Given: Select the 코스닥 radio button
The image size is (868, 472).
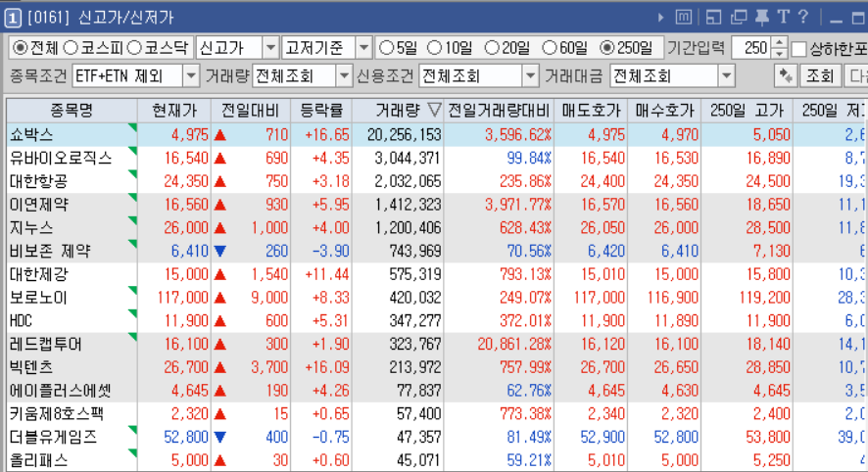Looking at the screenshot, I should pos(134,48).
